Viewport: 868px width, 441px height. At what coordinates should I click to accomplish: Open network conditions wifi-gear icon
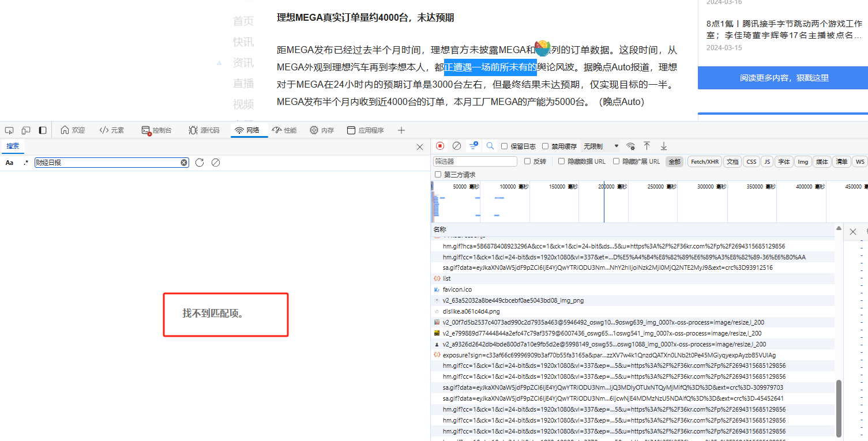[x=631, y=146]
